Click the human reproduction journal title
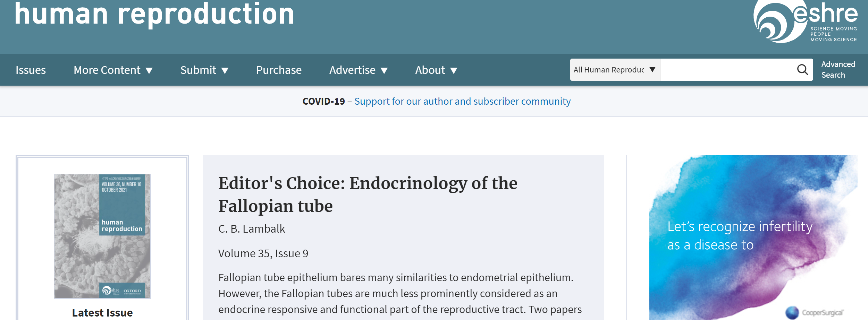The width and height of the screenshot is (868, 320). pyautogui.click(x=154, y=14)
